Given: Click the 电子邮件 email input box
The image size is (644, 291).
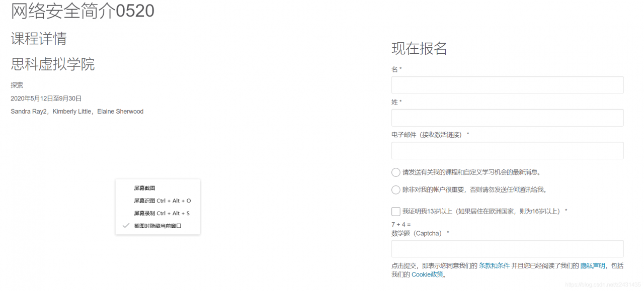Looking at the screenshot, I should point(507,150).
